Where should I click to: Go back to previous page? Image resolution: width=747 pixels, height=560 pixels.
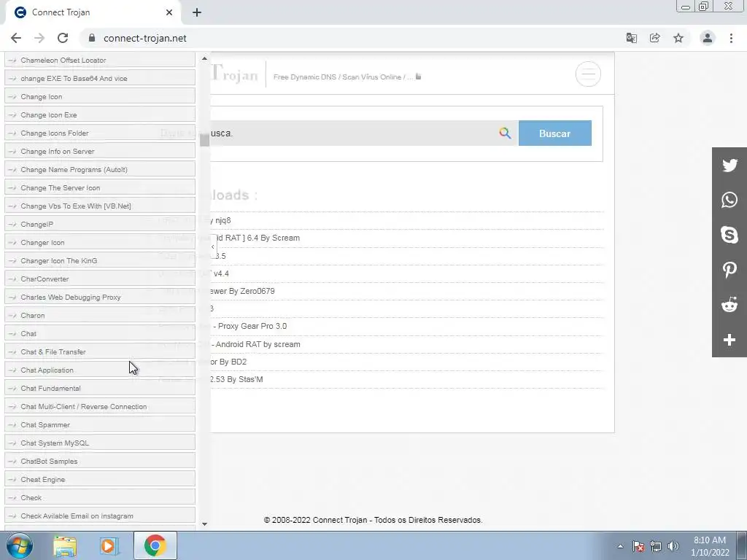point(16,38)
